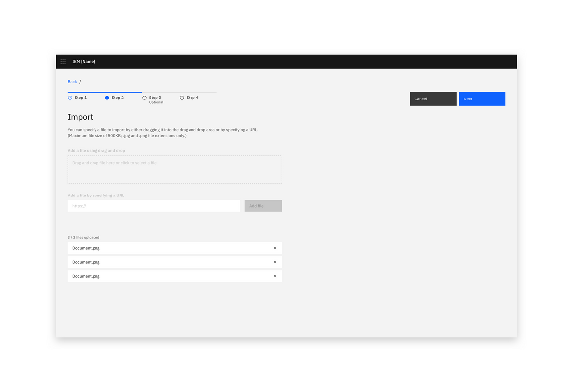Click the Step 2 filled circle indicator

tap(107, 98)
